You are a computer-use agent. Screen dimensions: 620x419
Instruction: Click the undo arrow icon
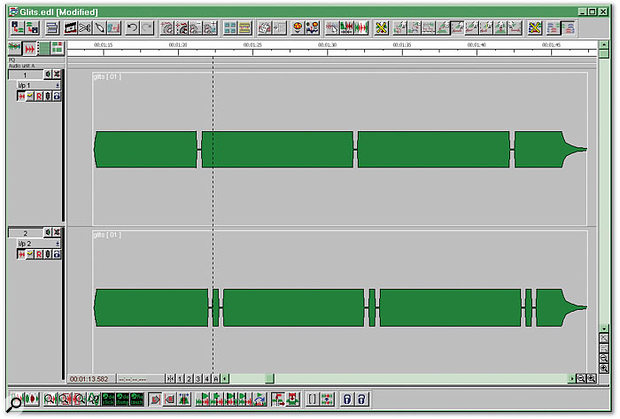click(x=132, y=28)
